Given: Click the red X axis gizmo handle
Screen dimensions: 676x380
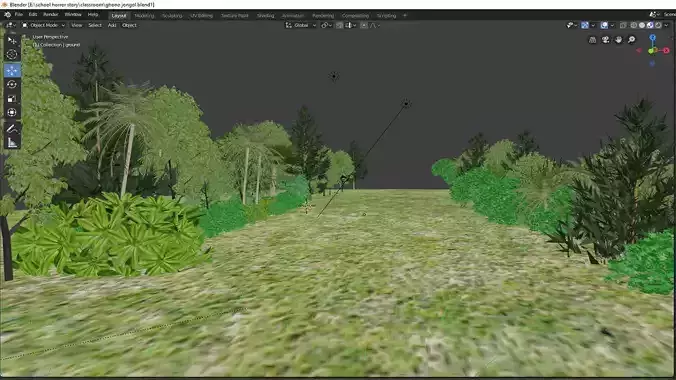Looking at the screenshot, I should point(667,50).
